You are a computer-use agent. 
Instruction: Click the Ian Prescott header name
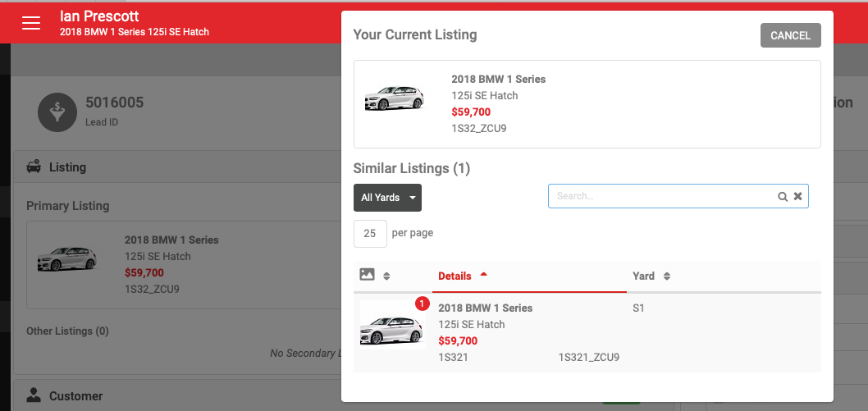[x=99, y=16]
